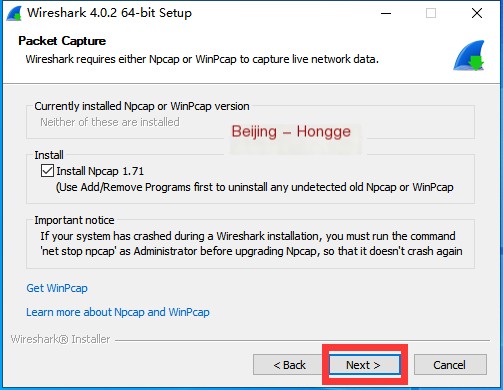The height and width of the screenshot is (390, 503).
Task: Close the Wireshark Setup dialog with X
Action: [477, 13]
